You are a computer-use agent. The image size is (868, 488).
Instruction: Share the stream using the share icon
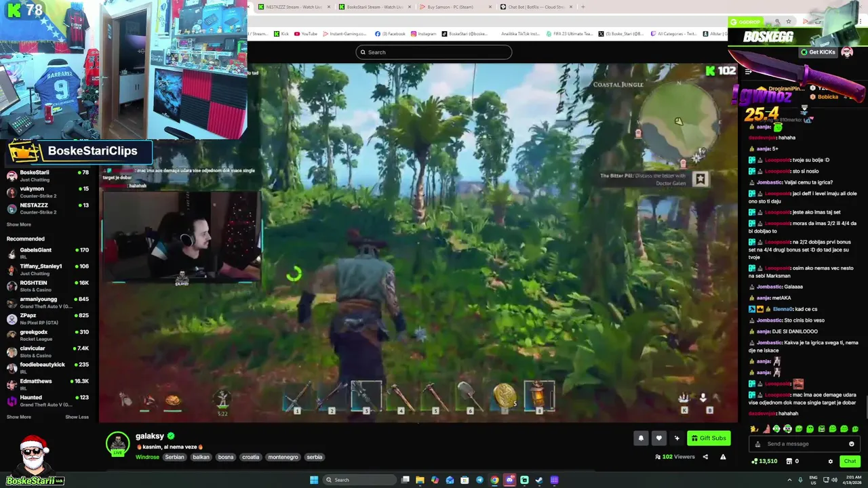tap(705, 457)
